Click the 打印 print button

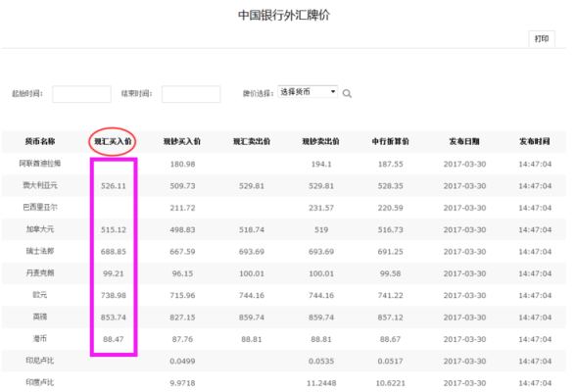click(542, 38)
